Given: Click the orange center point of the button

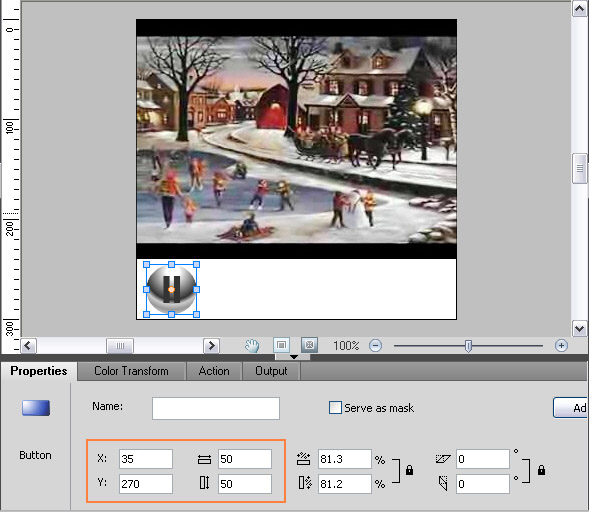Looking at the screenshot, I should coord(171,290).
